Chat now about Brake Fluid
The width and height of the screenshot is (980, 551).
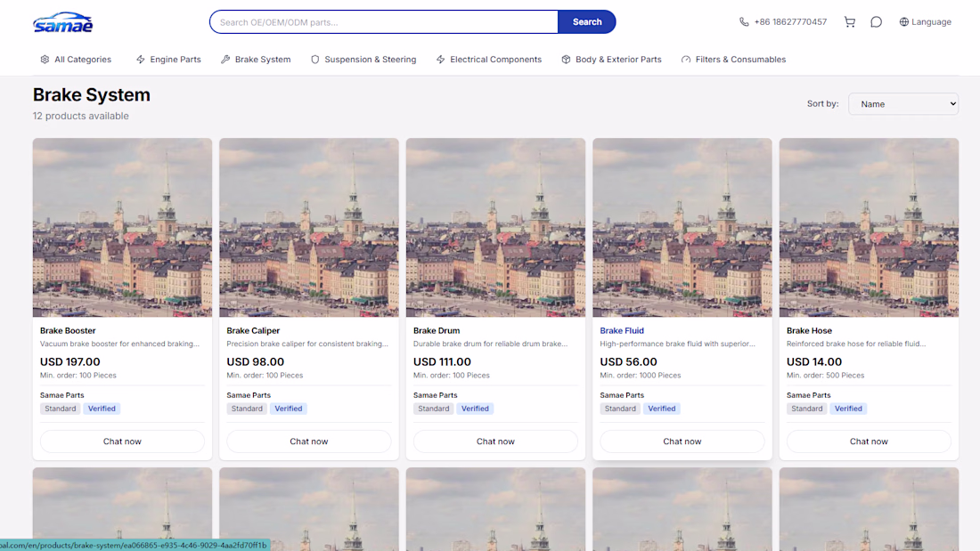pyautogui.click(x=682, y=441)
